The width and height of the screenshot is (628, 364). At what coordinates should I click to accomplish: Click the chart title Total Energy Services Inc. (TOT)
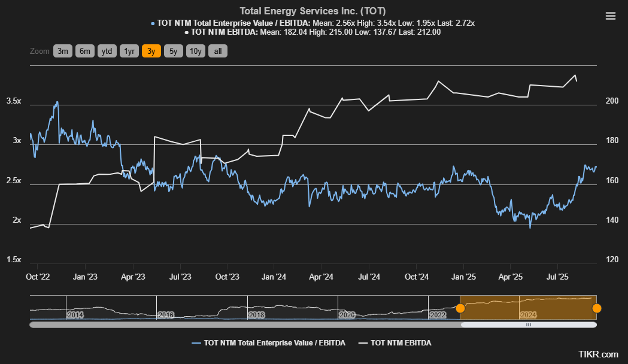313,11
